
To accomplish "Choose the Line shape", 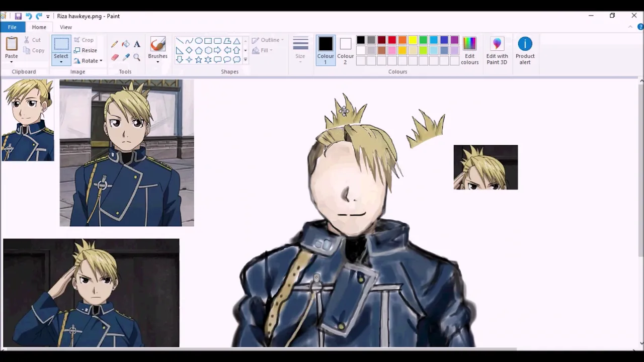I will click(x=180, y=41).
